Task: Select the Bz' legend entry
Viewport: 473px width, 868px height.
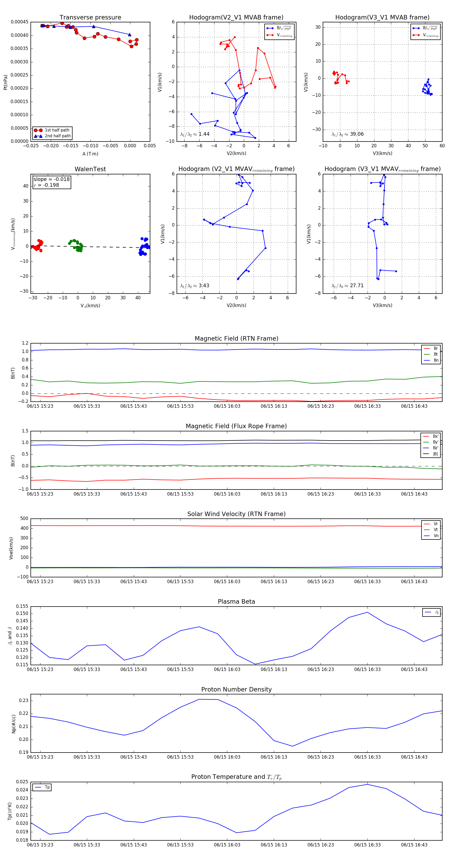Action: [x=431, y=448]
